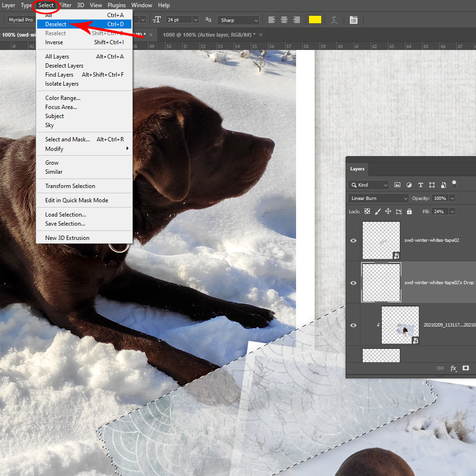Open the font style dropdown arrow
Image resolution: width=476 pixels, height=476 pixels.
tap(143, 20)
